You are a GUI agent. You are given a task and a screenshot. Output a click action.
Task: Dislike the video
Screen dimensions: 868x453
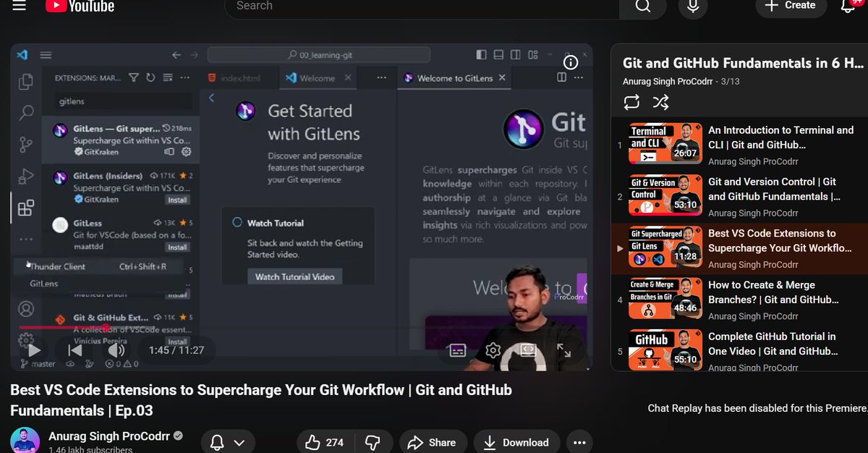point(373,442)
